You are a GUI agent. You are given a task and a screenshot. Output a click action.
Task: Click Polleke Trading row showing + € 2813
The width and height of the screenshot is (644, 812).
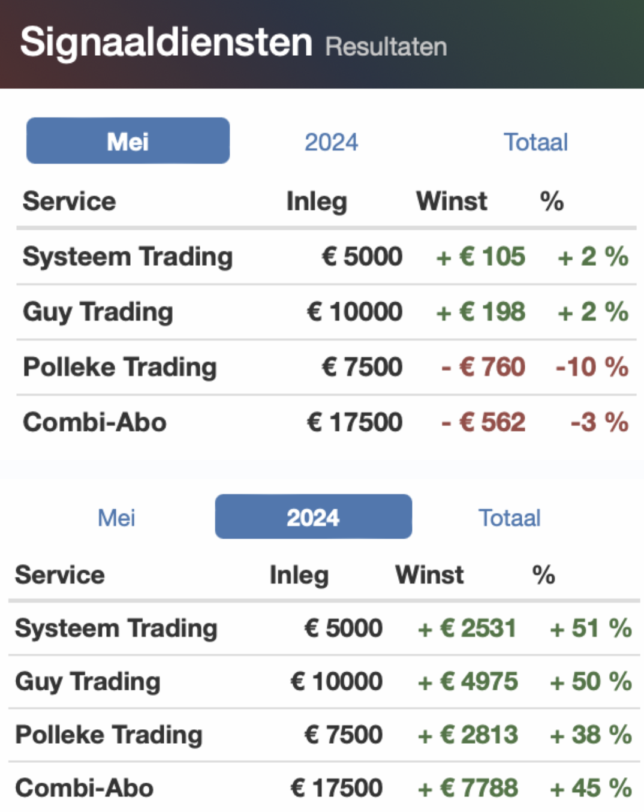pos(324,735)
